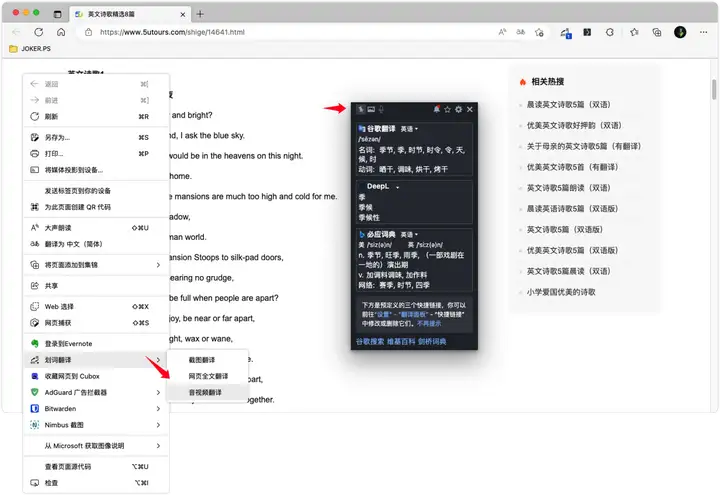Open the DeepL dropdown arrow

(x=398, y=187)
